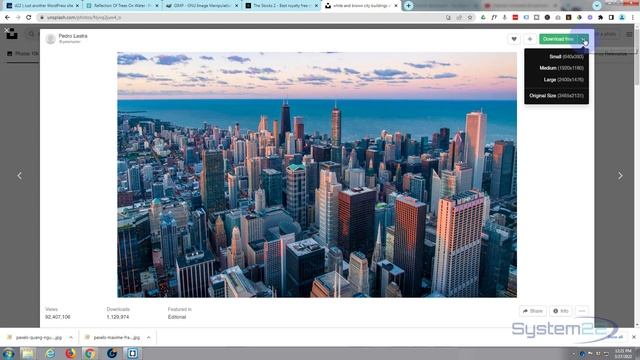640x360 pixels.
Task: Close the photo modal with the X
Action: [x=6, y=30]
